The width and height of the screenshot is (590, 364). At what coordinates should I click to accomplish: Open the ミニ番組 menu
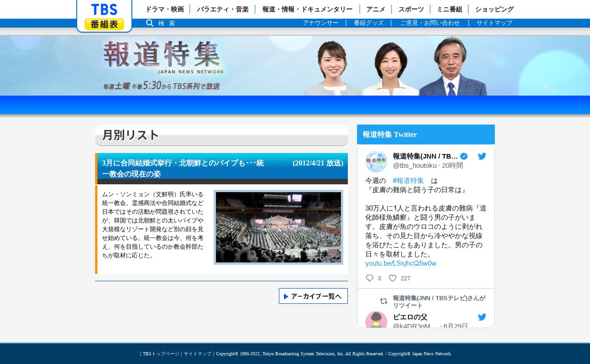[x=449, y=9]
